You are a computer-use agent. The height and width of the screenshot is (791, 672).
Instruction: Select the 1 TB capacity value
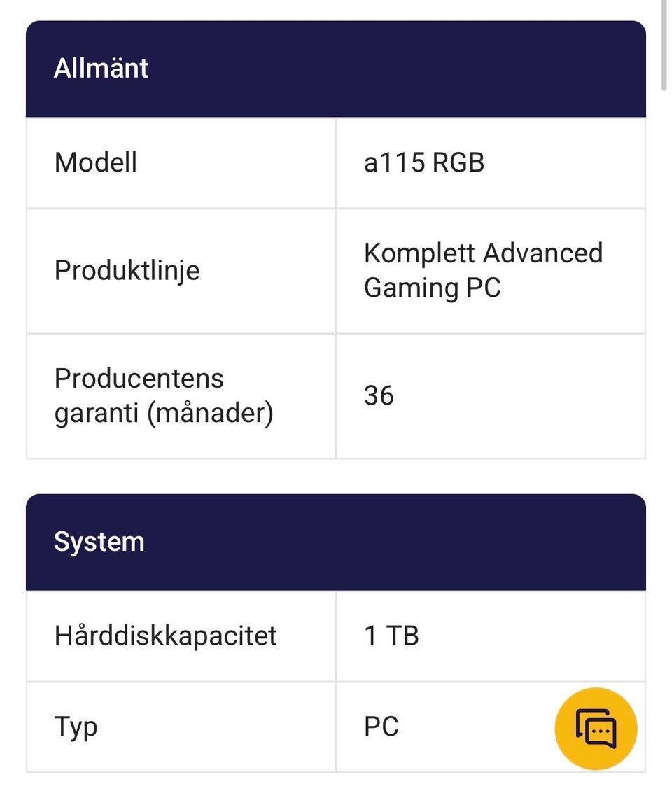pyautogui.click(x=391, y=636)
